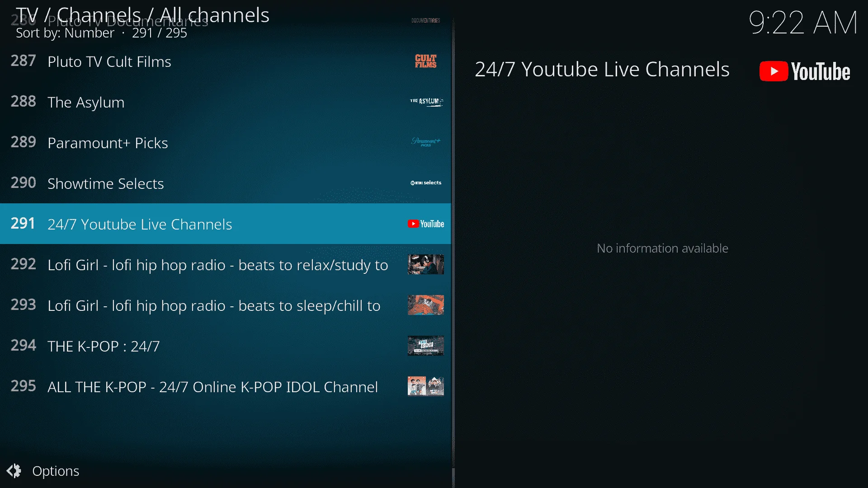Viewport: 868px width, 488px height.
Task: Click channel number 290
Action: (23, 183)
